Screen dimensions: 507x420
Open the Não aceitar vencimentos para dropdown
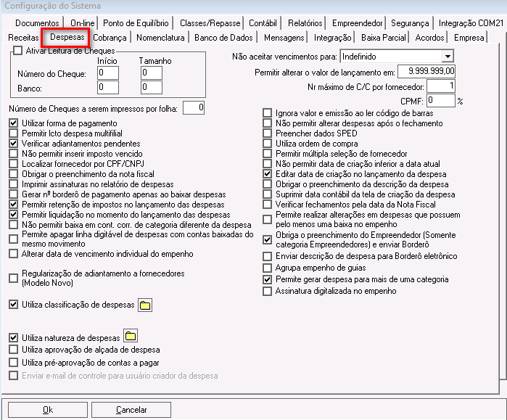[x=448, y=57]
